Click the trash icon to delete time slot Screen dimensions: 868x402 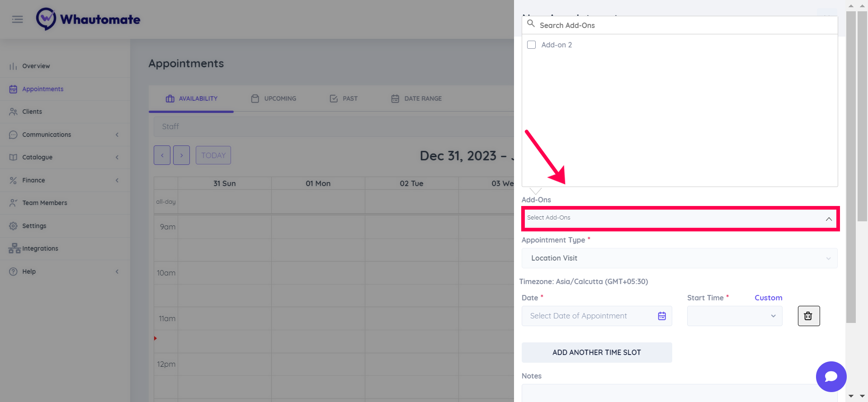click(x=808, y=316)
